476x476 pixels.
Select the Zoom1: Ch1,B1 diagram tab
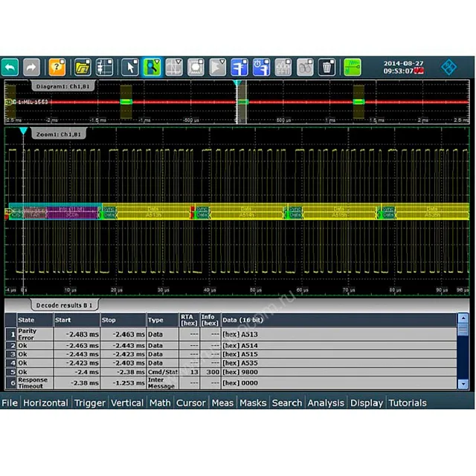click(x=58, y=134)
